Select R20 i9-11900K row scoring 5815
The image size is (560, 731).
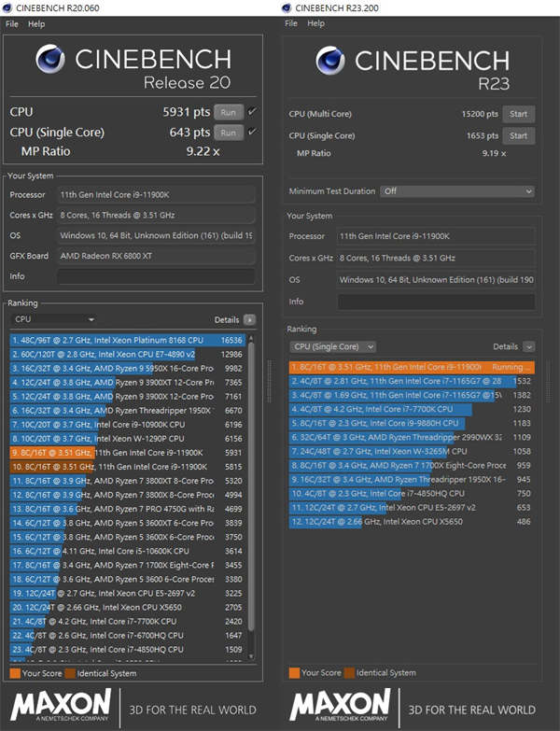click(128, 467)
